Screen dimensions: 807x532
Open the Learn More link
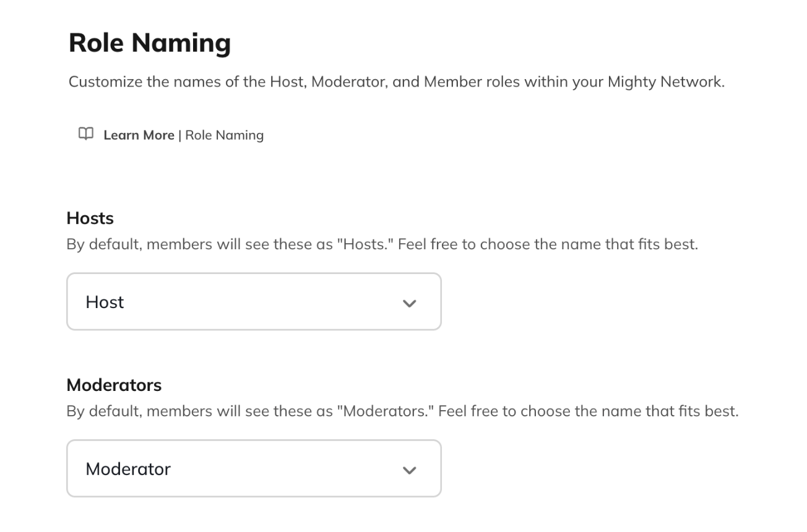139,135
